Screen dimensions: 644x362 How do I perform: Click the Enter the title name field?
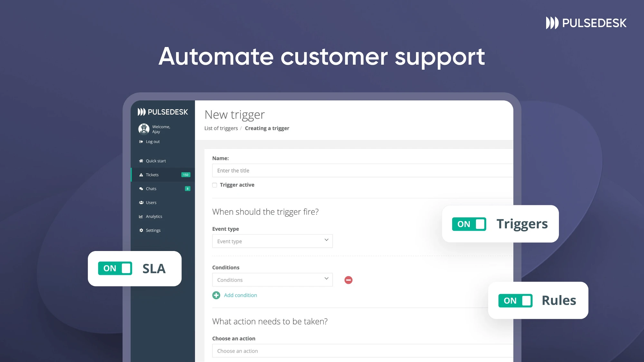(363, 171)
